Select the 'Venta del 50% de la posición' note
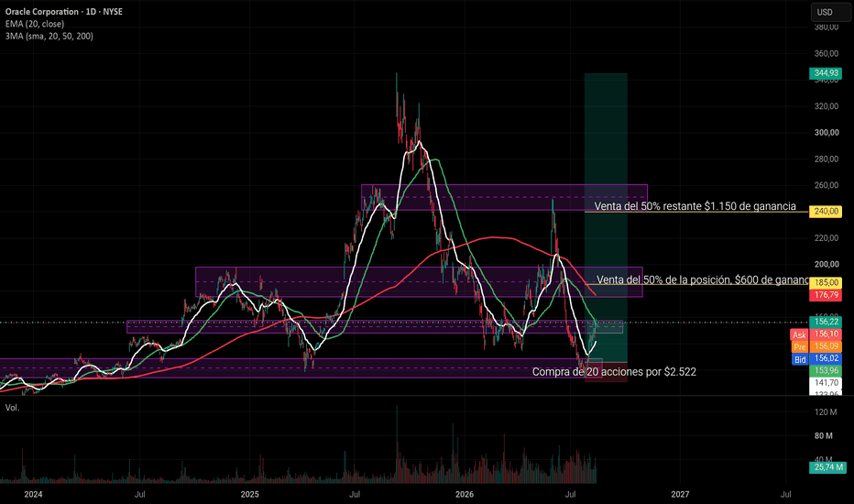This screenshot has height=504, width=854. tap(703, 279)
